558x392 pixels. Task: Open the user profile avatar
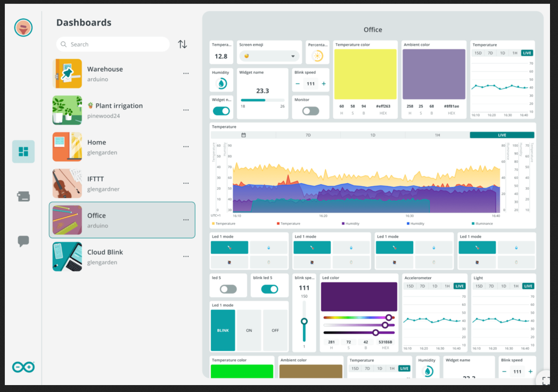[23, 27]
